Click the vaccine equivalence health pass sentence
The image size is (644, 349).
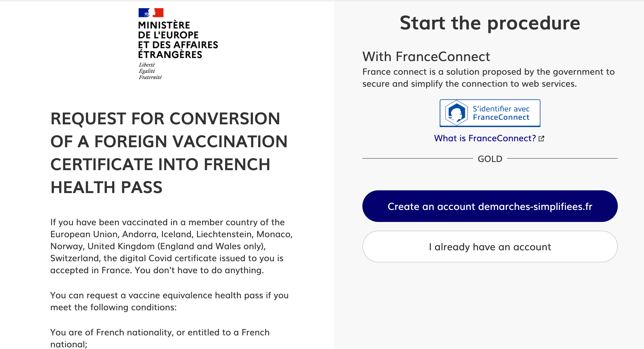(x=169, y=301)
